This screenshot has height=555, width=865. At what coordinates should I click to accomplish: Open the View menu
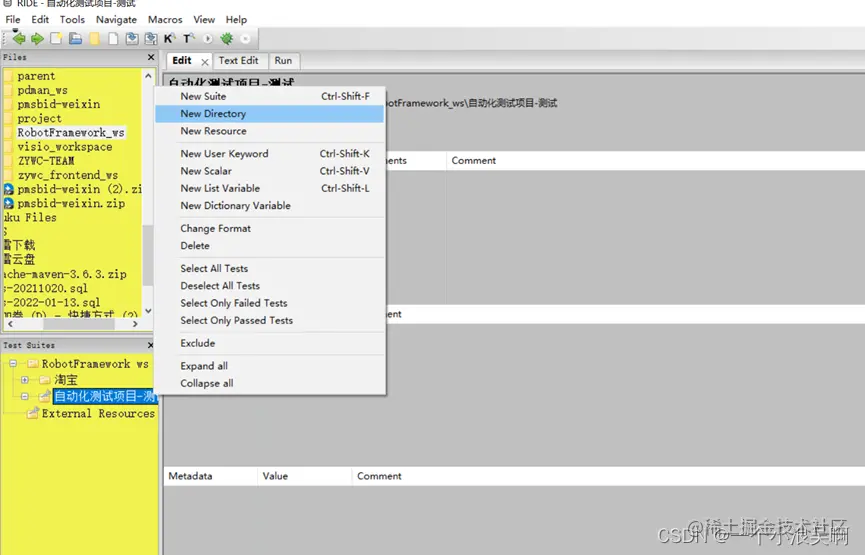pyautogui.click(x=204, y=19)
